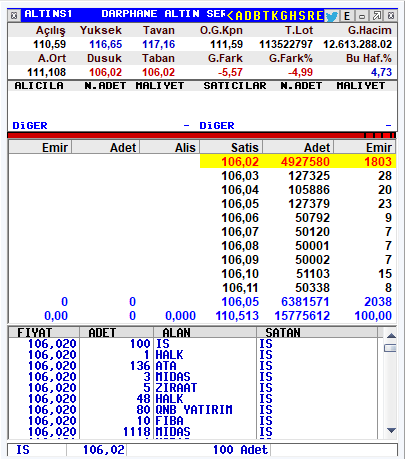Click the Alis column header in order book
Image resolution: width=405 pixels, height=459 pixels.
(169, 147)
